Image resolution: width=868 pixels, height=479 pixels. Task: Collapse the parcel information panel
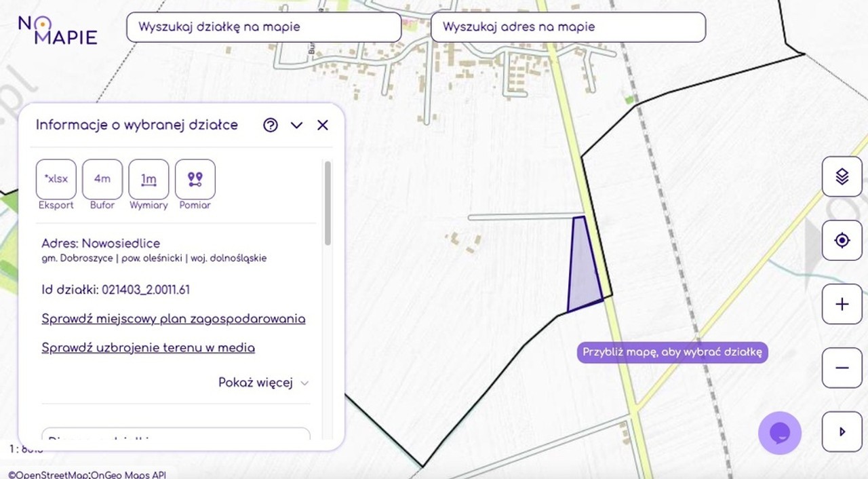(x=296, y=125)
